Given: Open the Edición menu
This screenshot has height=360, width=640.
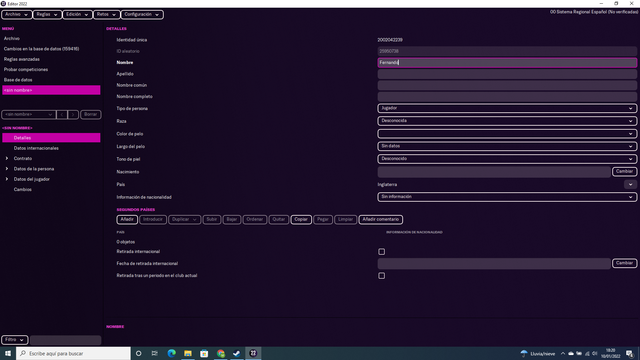Looking at the screenshot, I should pos(77,15).
